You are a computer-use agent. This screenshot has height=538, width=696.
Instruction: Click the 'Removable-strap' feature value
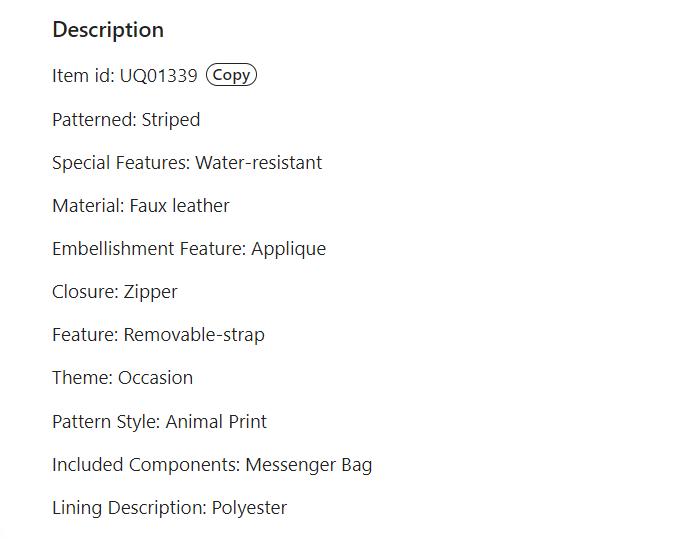[194, 335]
